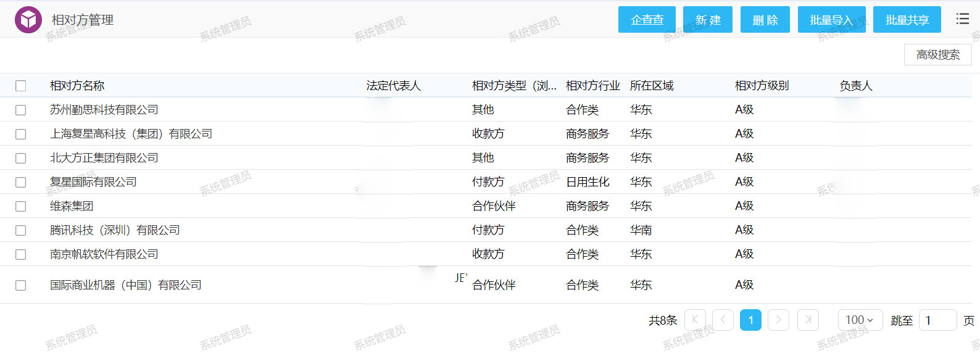Image resolution: width=980 pixels, height=361 pixels.
Task: Click the 企查查 button
Action: pos(647,20)
